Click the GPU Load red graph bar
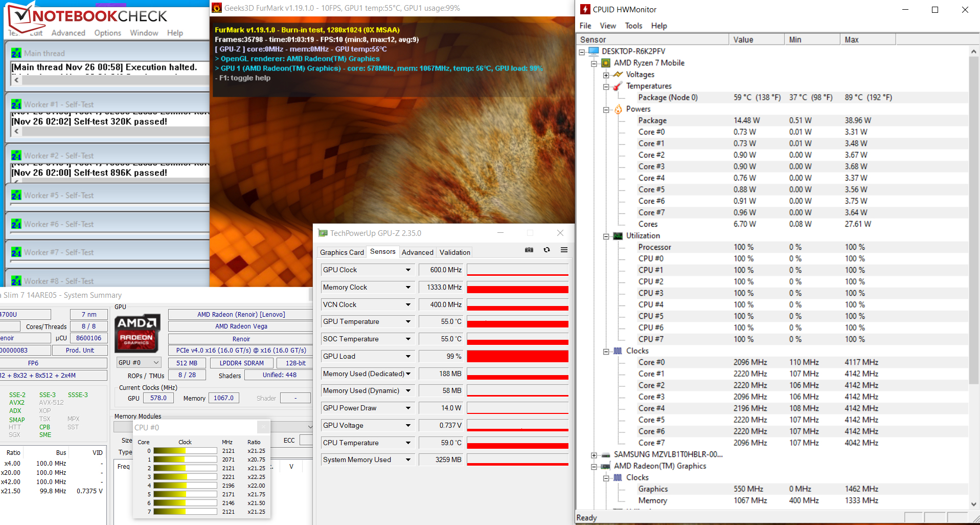The width and height of the screenshot is (980, 525). (x=518, y=356)
